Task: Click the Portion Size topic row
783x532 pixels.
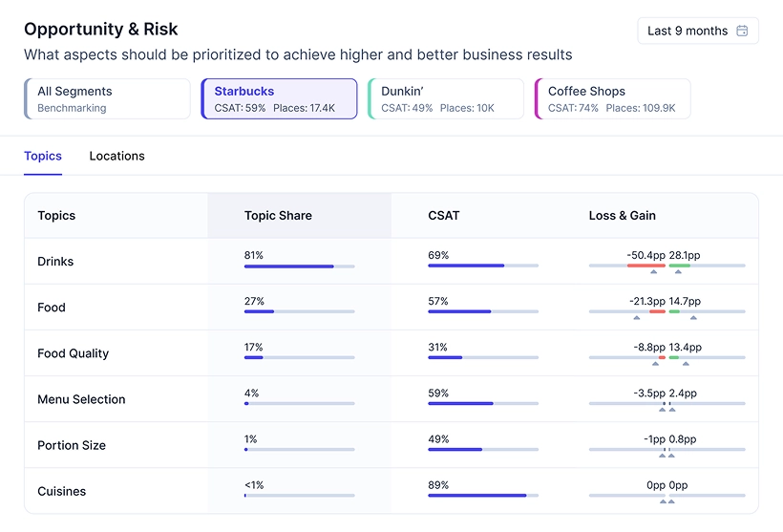Action: (70, 445)
